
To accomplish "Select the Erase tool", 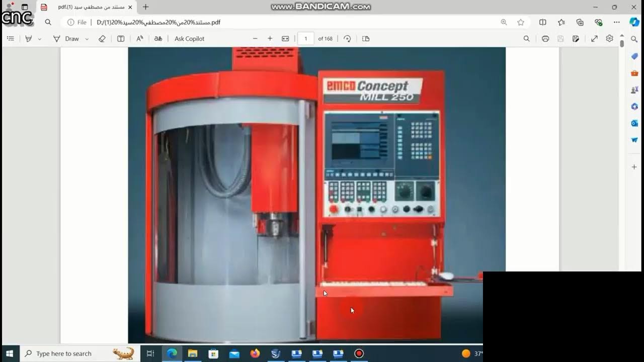I will (x=102, y=39).
